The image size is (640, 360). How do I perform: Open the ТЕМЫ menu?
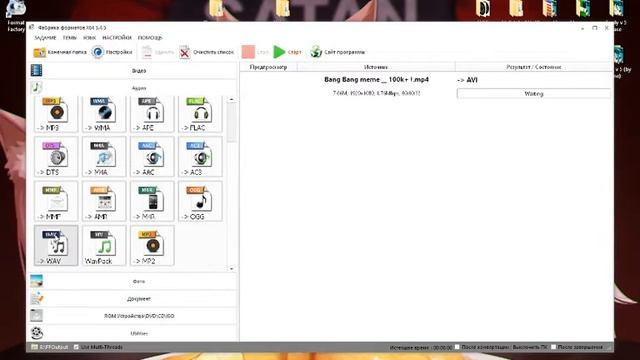69,38
